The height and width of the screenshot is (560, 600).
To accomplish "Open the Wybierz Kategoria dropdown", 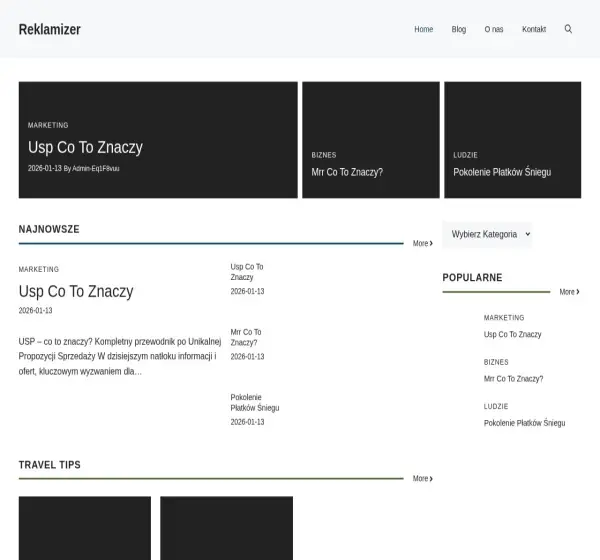I will point(487,234).
